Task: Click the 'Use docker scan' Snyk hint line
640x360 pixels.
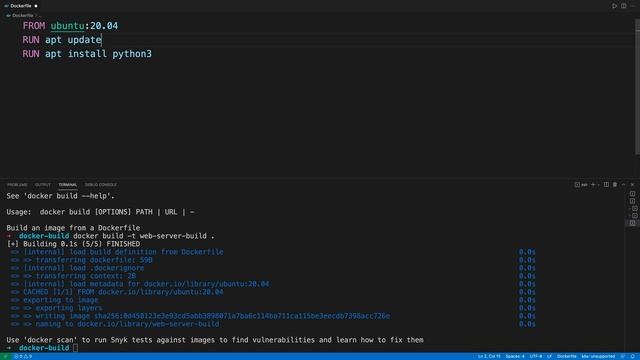Action: [x=215, y=340]
